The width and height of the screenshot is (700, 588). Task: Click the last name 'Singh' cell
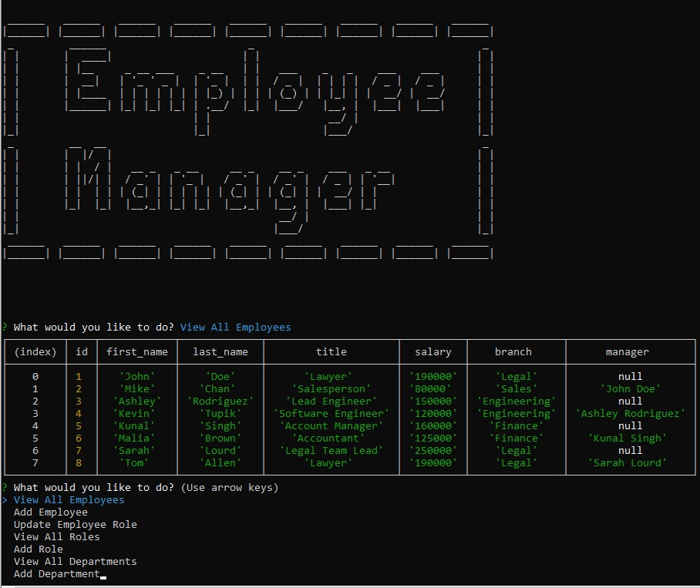pyautogui.click(x=220, y=426)
